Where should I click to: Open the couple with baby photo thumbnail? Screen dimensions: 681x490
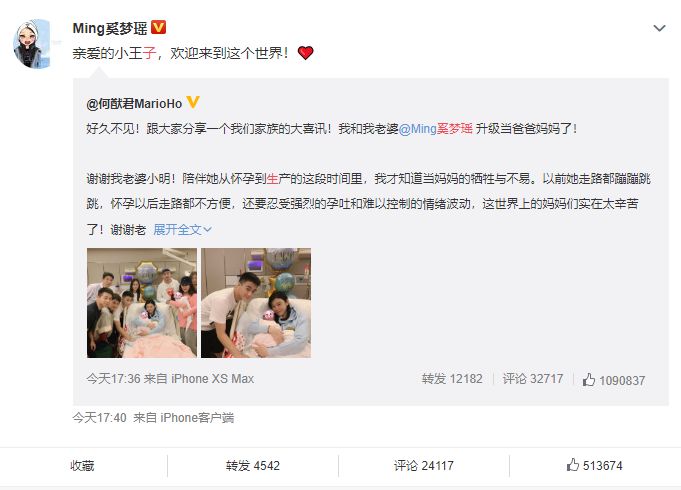point(256,303)
